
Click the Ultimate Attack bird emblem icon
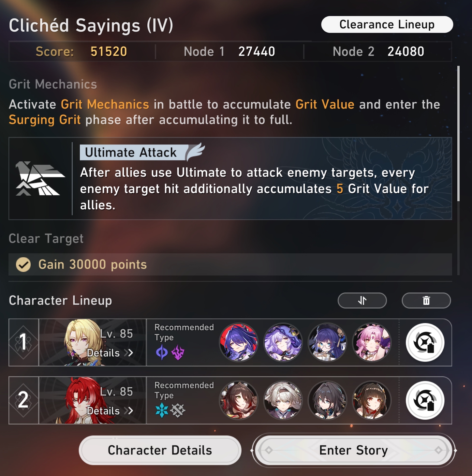tap(40, 178)
